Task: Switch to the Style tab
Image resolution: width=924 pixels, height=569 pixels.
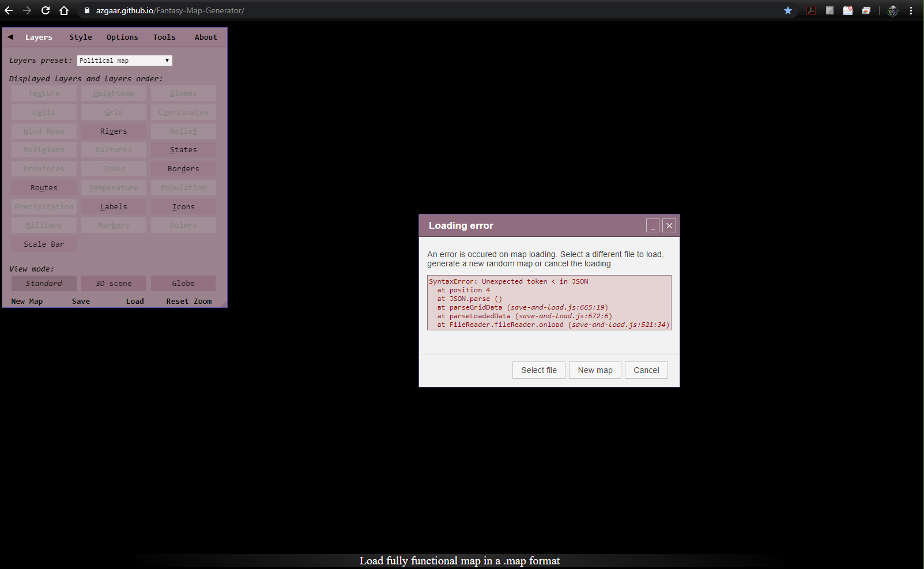Action: point(81,37)
